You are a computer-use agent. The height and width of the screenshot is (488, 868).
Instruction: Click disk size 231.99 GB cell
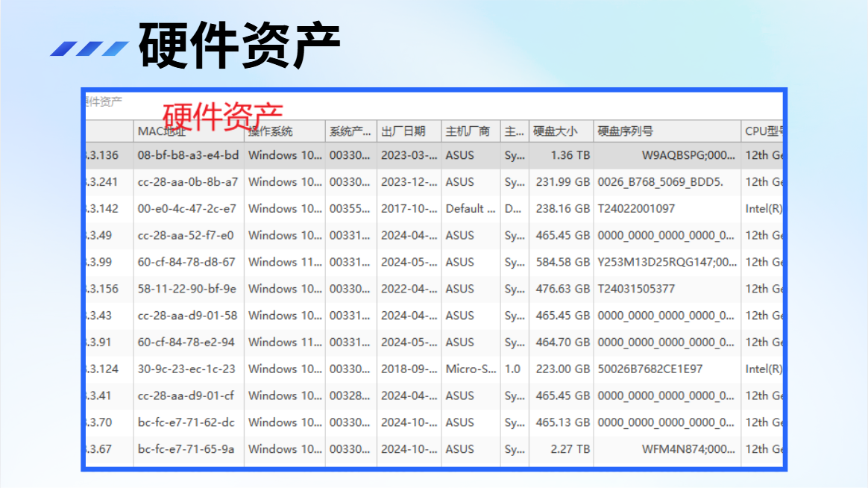coord(562,182)
